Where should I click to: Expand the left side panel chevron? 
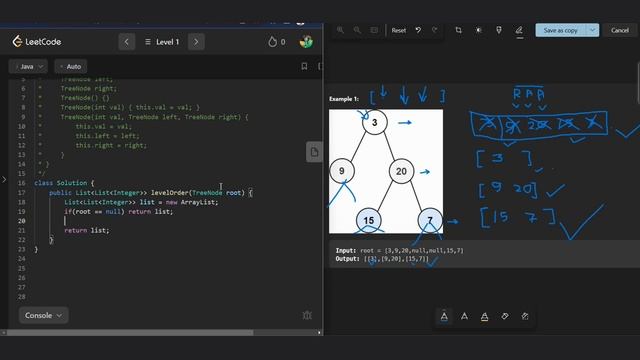click(x=4, y=179)
